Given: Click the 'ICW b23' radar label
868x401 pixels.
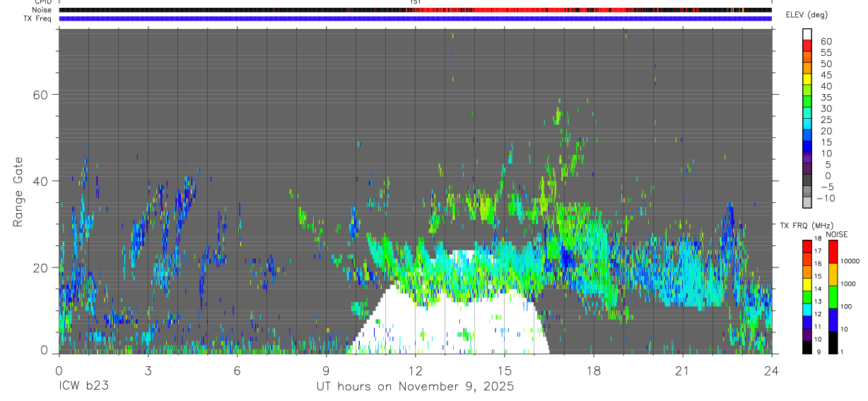Looking at the screenshot, I should pyautogui.click(x=83, y=387).
